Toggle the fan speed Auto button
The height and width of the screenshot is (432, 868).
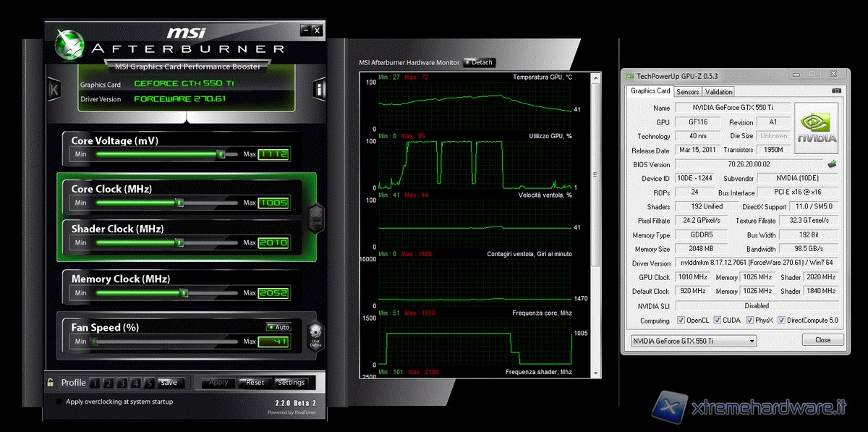pos(278,327)
